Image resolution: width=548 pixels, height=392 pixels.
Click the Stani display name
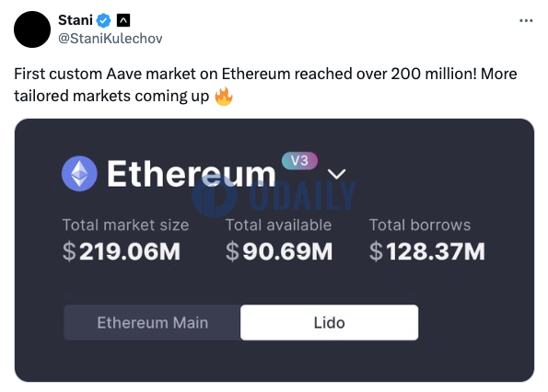tap(76, 20)
